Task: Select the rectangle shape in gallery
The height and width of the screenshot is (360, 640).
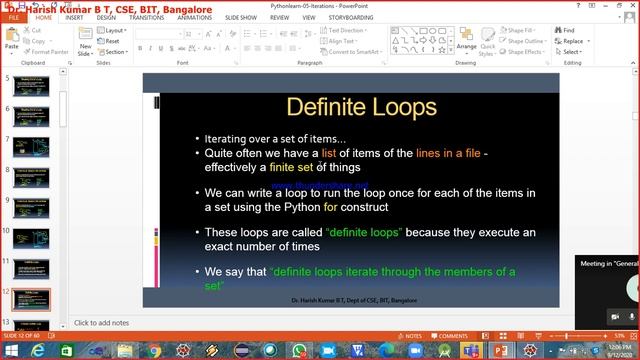Action: (x=423, y=31)
